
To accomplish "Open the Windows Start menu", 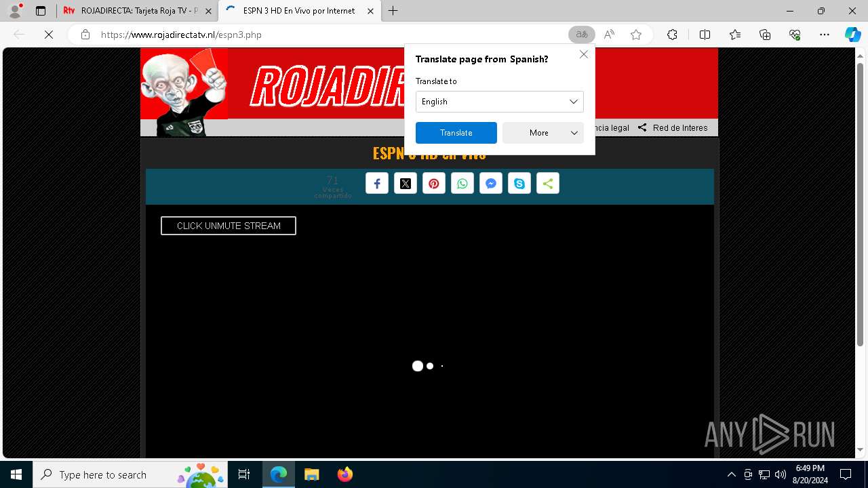I will click(16, 474).
